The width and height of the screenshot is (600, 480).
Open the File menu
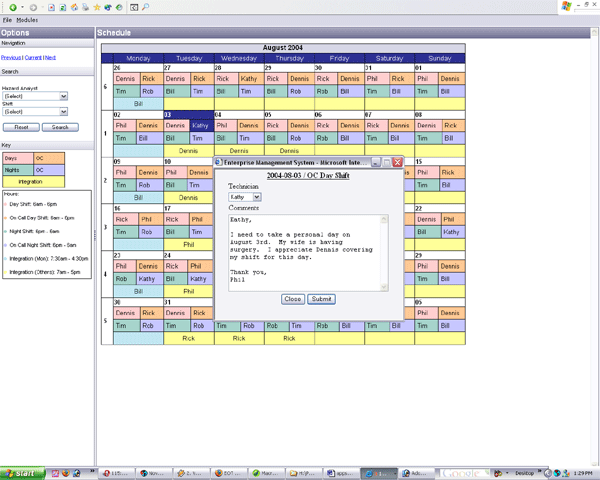(7, 19)
